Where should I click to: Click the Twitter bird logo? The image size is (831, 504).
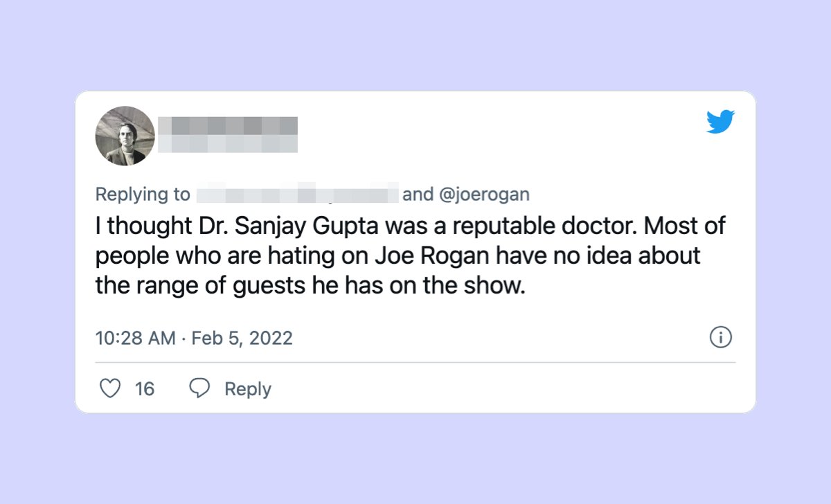click(x=720, y=122)
